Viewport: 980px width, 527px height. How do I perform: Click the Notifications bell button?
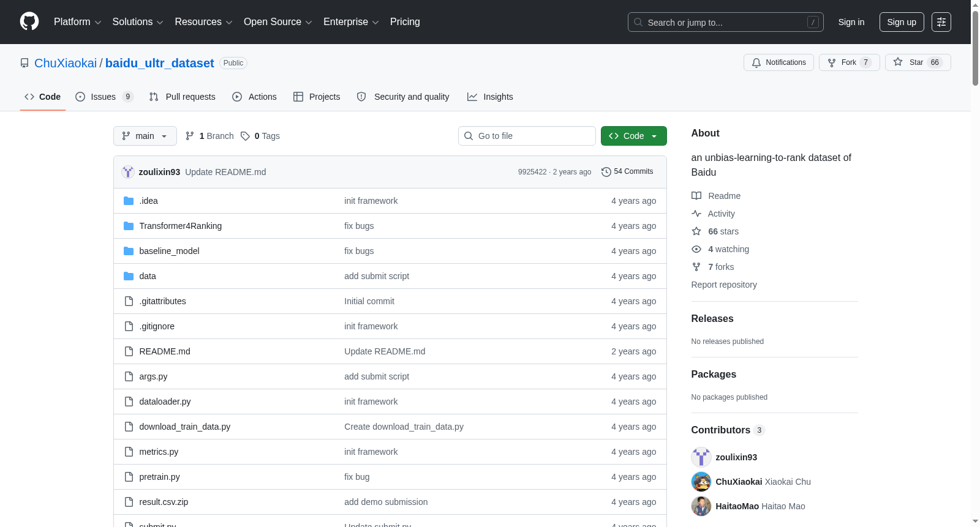coord(778,62)
